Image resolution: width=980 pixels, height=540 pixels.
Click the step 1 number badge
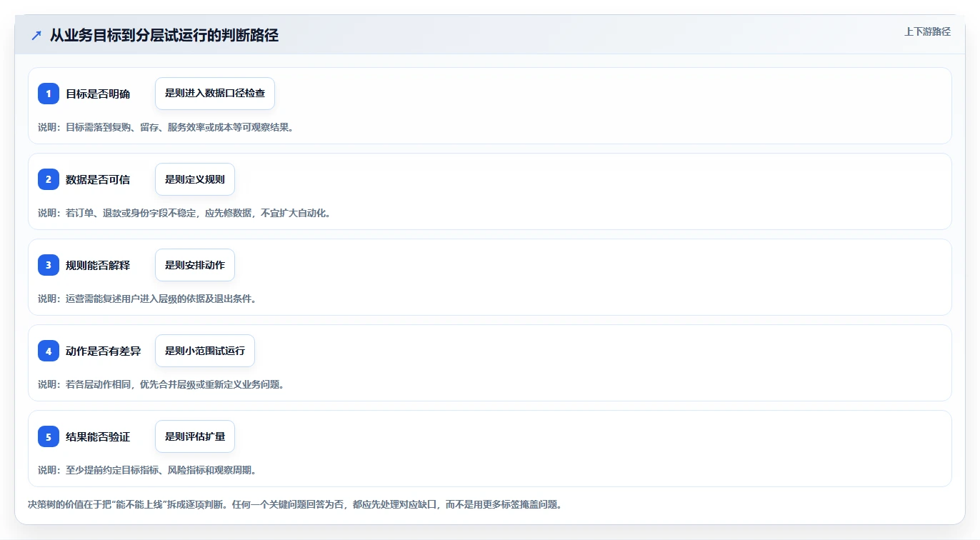(49, 94)
